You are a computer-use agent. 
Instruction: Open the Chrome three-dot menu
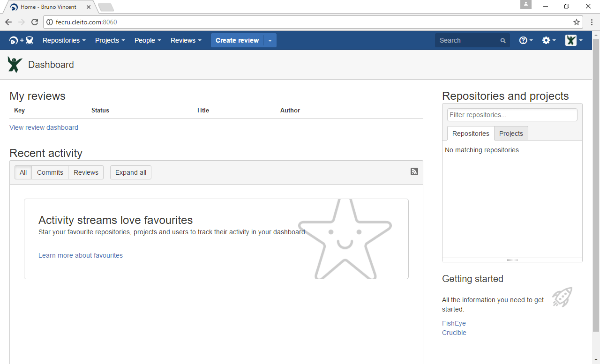(x=592, y=22)
